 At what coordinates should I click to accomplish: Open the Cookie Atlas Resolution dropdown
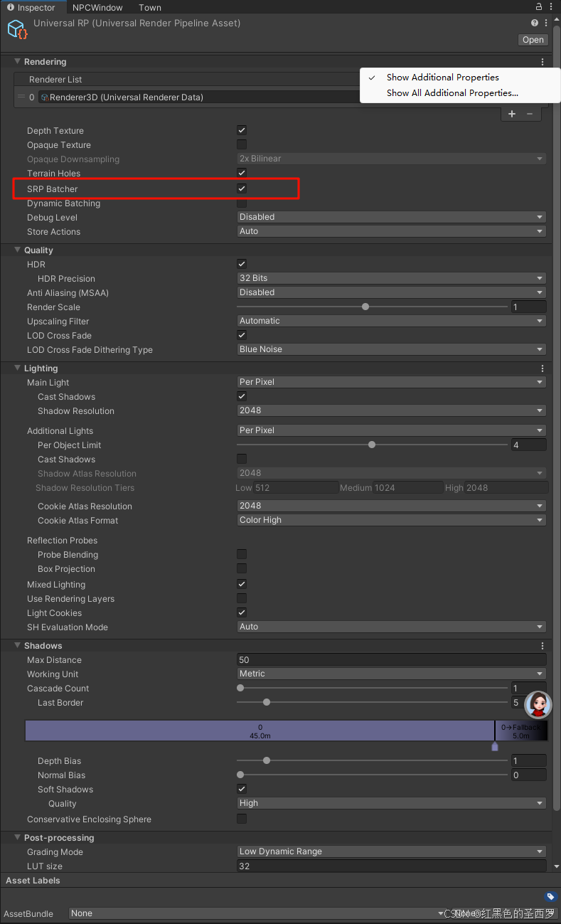point(392,506)
